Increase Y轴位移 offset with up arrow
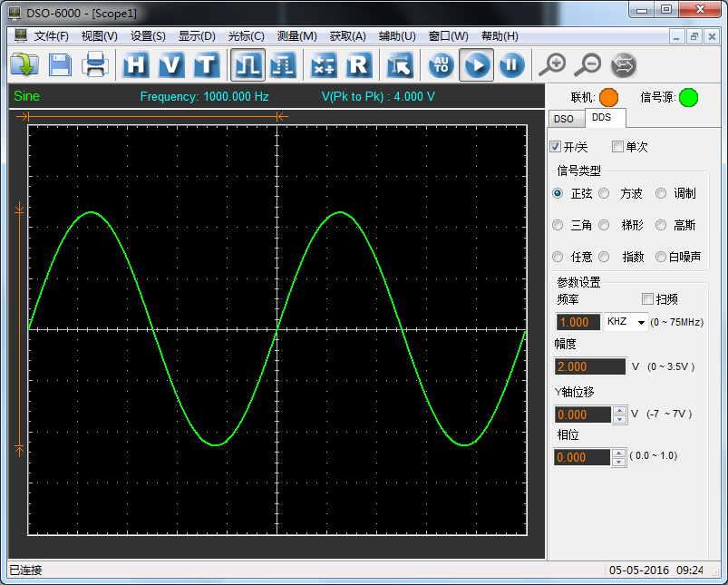The height and width of the screenshot is (585, 728). tap(619, 410)
